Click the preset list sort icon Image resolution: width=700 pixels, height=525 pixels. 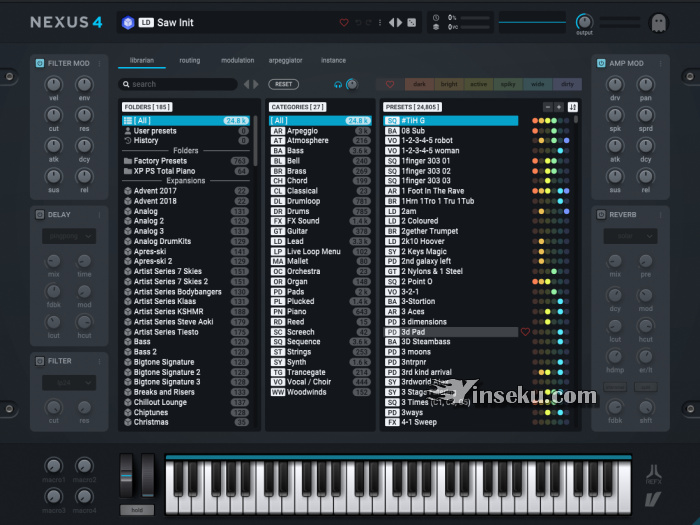(573, 106)
